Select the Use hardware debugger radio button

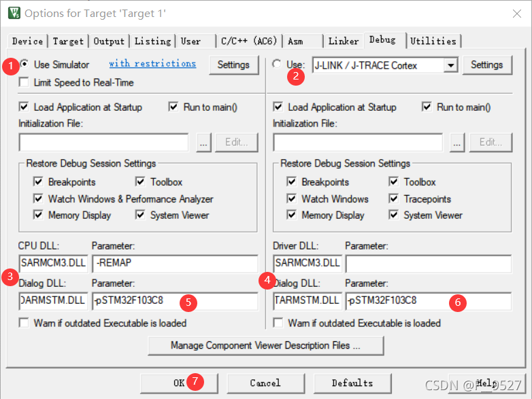(x=277, y=64)
